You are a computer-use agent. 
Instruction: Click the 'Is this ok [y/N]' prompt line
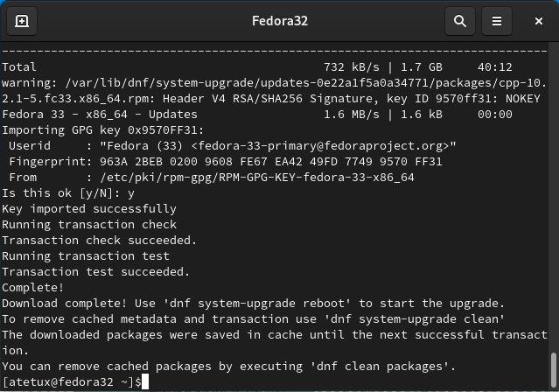tap(68, 193)
